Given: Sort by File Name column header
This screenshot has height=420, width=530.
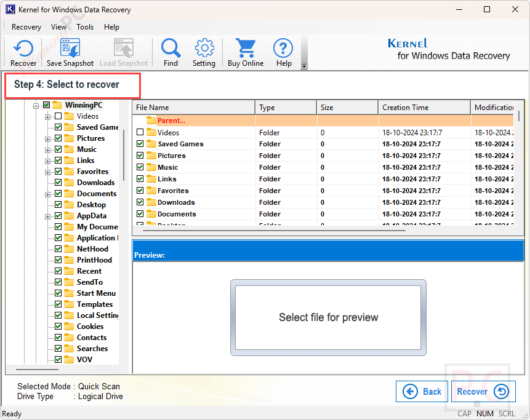Looking at the screenshot, I should pyautogui.click(x=194, y=108).
